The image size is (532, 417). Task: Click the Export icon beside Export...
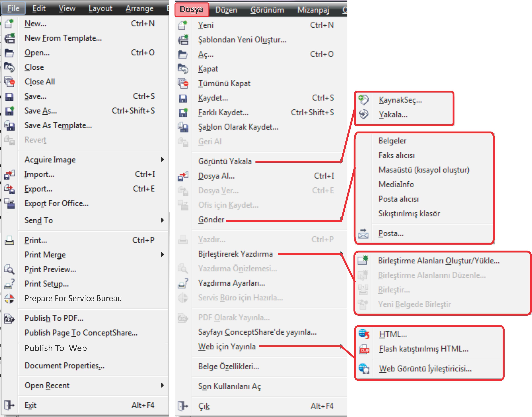pyautogui.click(x=10, y=189)
